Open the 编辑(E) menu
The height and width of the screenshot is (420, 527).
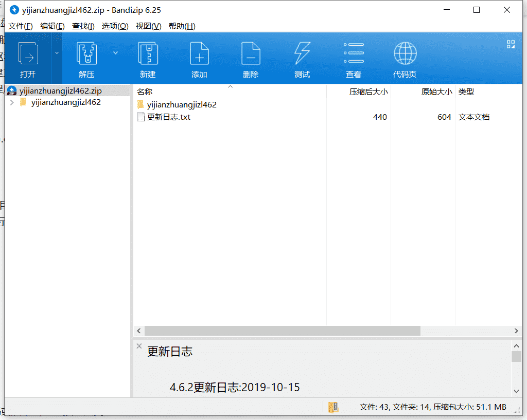[x=52, y=26]
